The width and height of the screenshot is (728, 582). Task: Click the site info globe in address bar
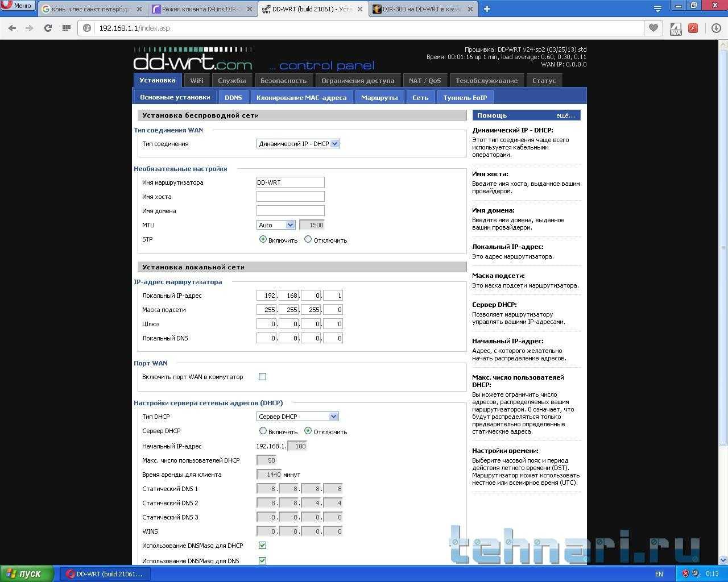coord(87,28)
